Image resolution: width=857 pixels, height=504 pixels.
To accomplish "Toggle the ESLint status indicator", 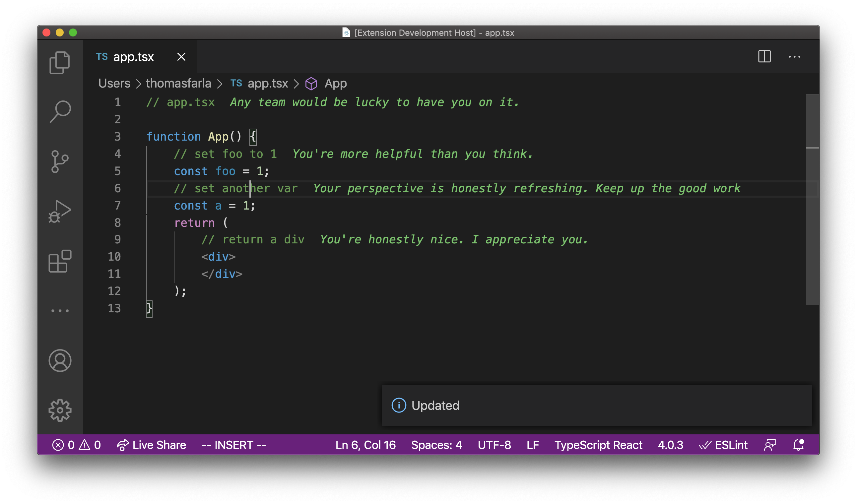I will pos(724,445).
